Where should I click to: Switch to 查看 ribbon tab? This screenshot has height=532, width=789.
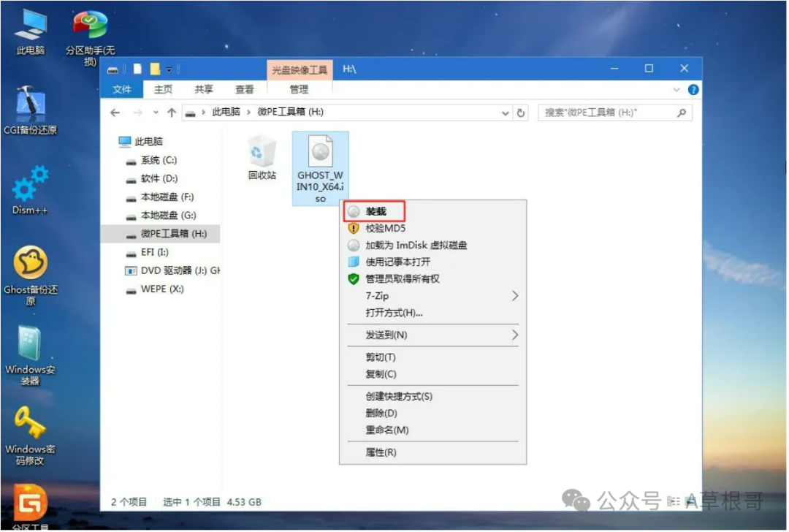click(x=245, y=90)
